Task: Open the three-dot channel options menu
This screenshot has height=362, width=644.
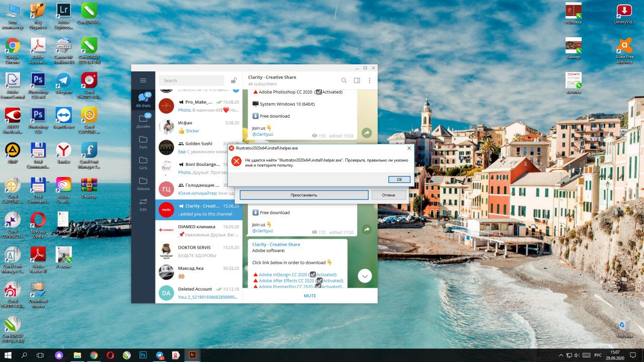Action: coord(370,80)
